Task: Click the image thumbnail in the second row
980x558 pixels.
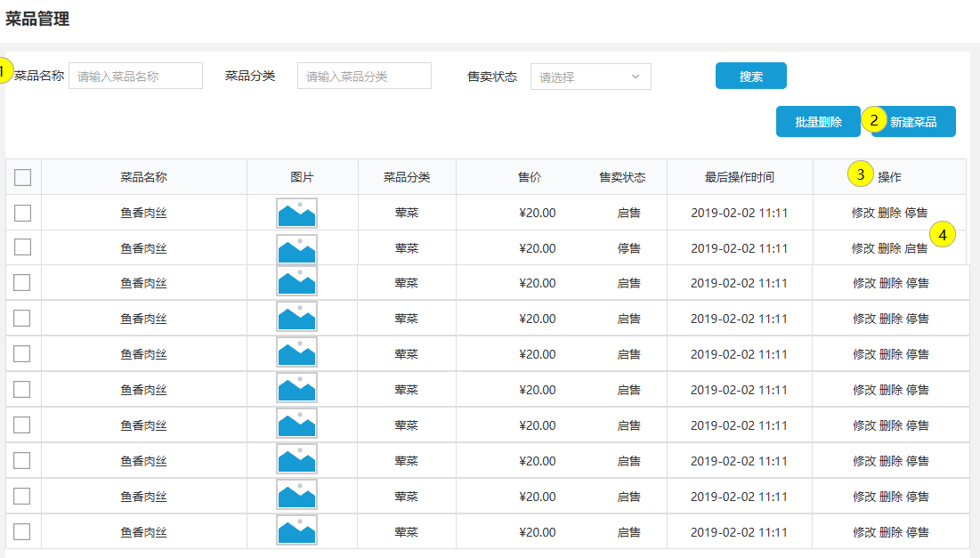Action: pos(296,248)
